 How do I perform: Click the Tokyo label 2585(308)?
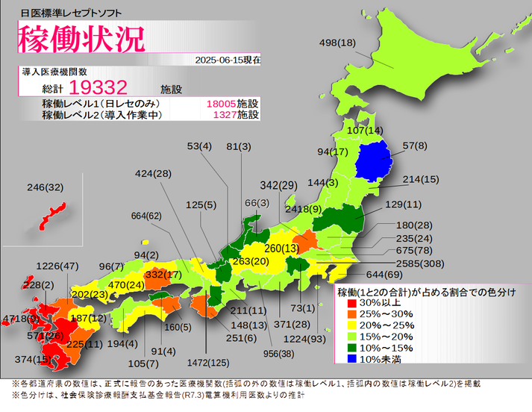click(420, 263)
